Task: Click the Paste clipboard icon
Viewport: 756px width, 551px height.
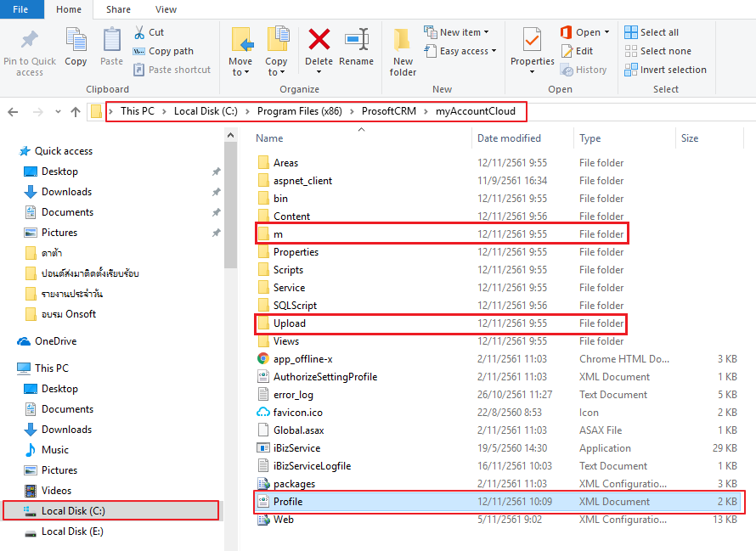Action: coord(112,40)
